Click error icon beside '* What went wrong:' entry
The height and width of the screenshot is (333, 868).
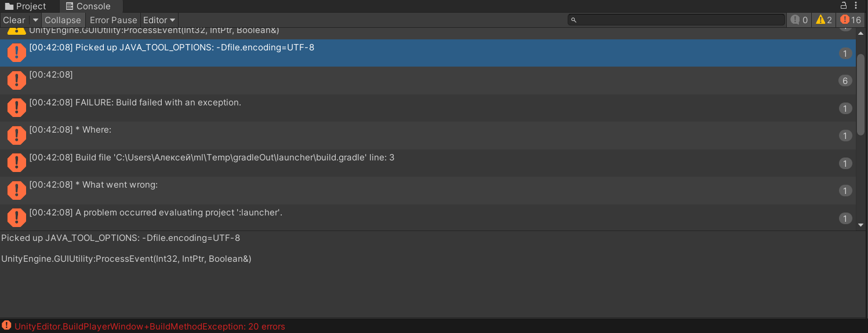click(16, 191)
